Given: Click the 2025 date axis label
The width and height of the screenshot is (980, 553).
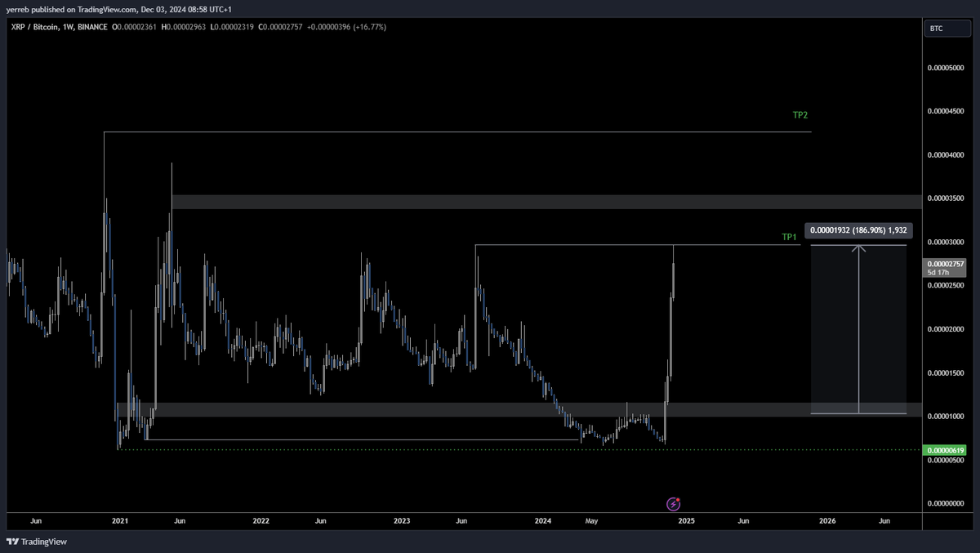Looking at the screenshot, I should point(686,520).
